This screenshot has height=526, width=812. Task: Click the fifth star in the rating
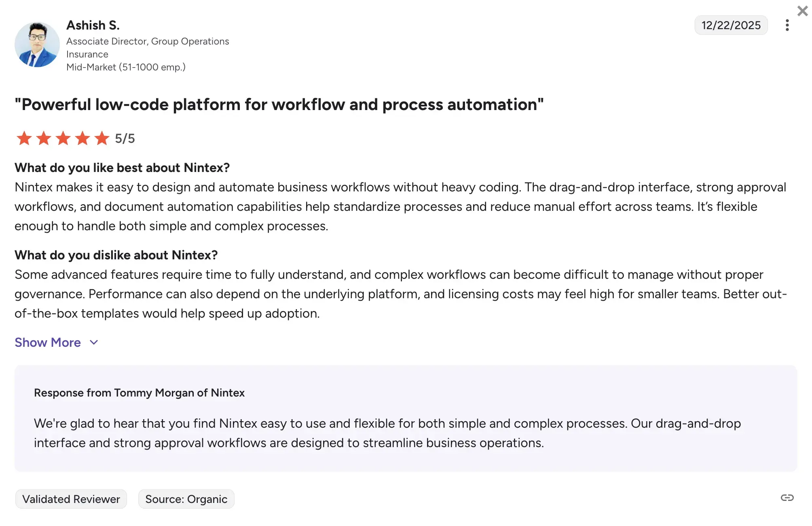coord(101,138)
